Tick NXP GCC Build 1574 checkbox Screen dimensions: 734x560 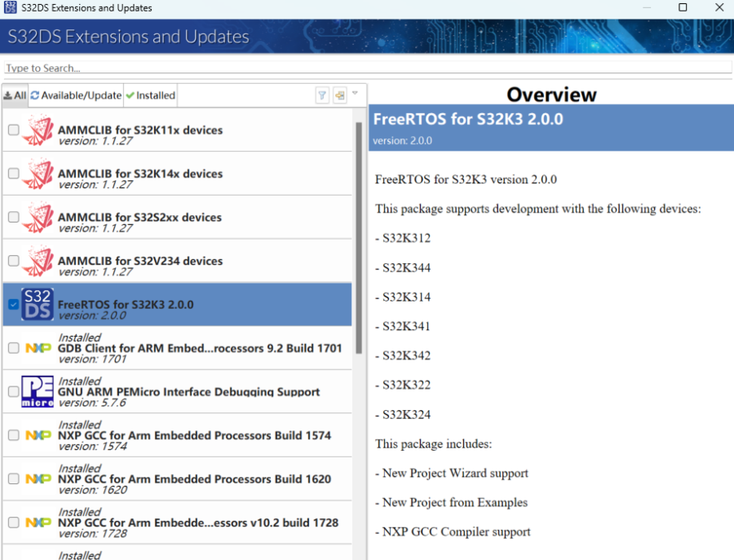pyautogui.click(x=14, y=435)
